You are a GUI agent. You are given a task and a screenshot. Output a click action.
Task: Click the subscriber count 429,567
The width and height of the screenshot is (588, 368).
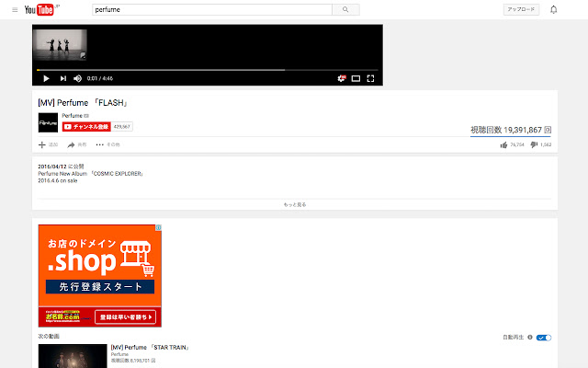pyautogui.click(x=122, y=127)
